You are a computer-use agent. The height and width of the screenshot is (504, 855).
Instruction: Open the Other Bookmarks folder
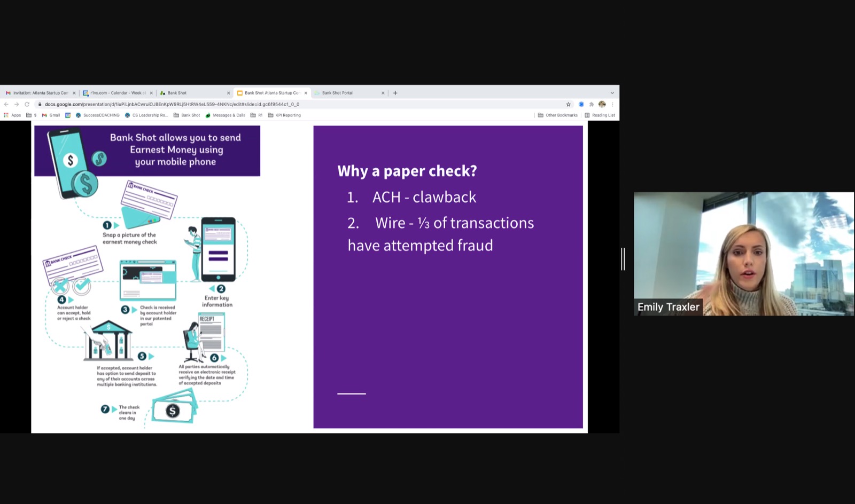tap(558, 115)
